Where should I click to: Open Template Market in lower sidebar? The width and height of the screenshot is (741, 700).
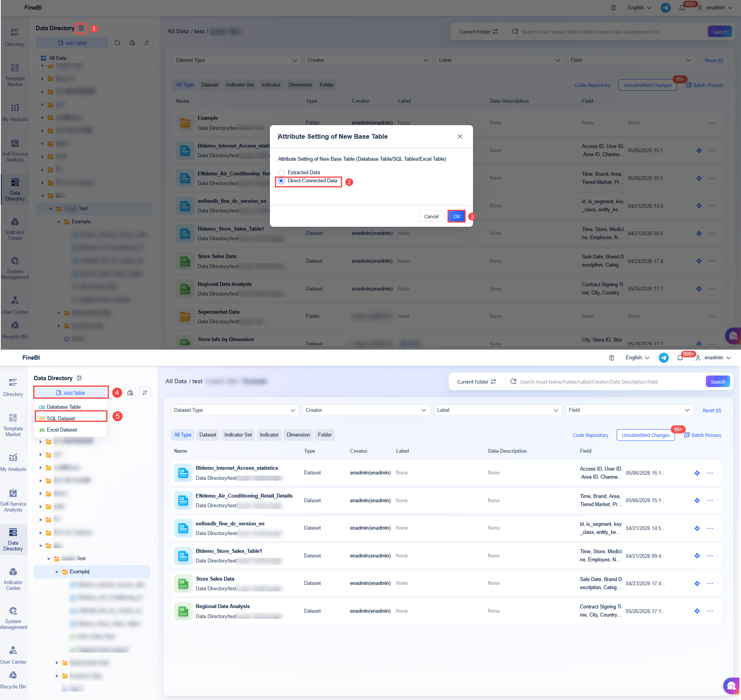tap(13, 425)
